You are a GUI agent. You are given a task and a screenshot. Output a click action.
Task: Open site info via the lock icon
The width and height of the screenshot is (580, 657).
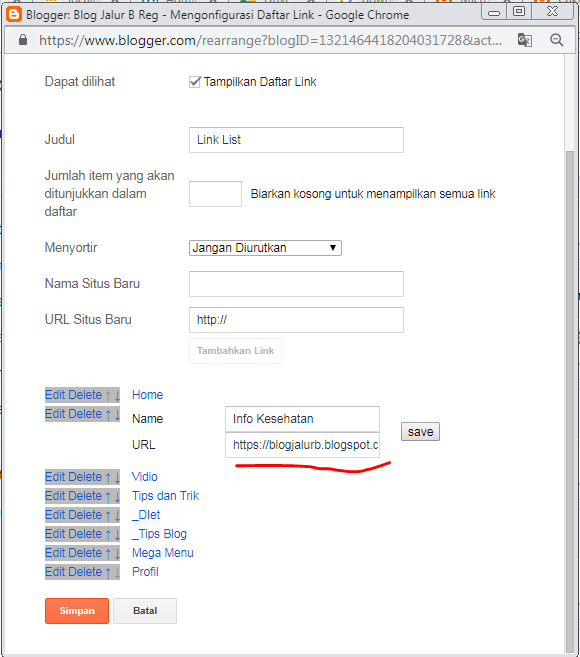[23, 40]
